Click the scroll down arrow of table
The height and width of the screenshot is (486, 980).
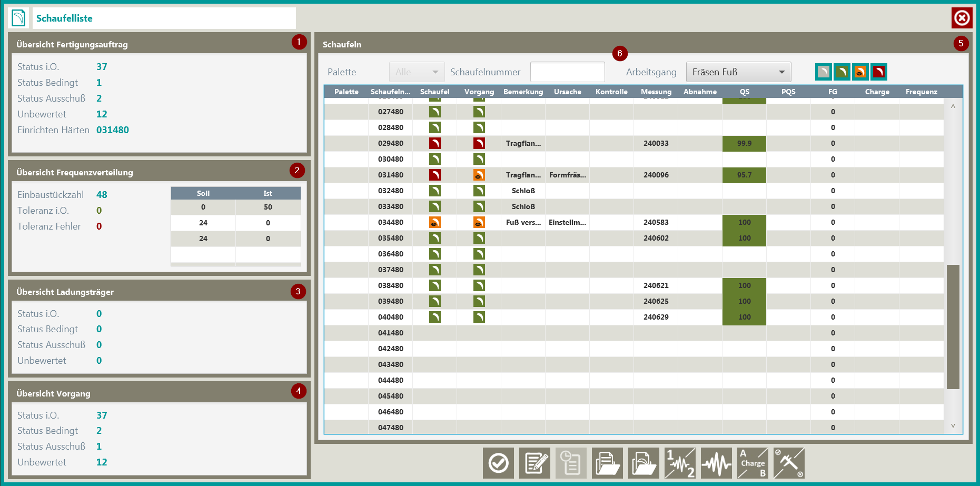pyautogui.click(x=953, y=425)
